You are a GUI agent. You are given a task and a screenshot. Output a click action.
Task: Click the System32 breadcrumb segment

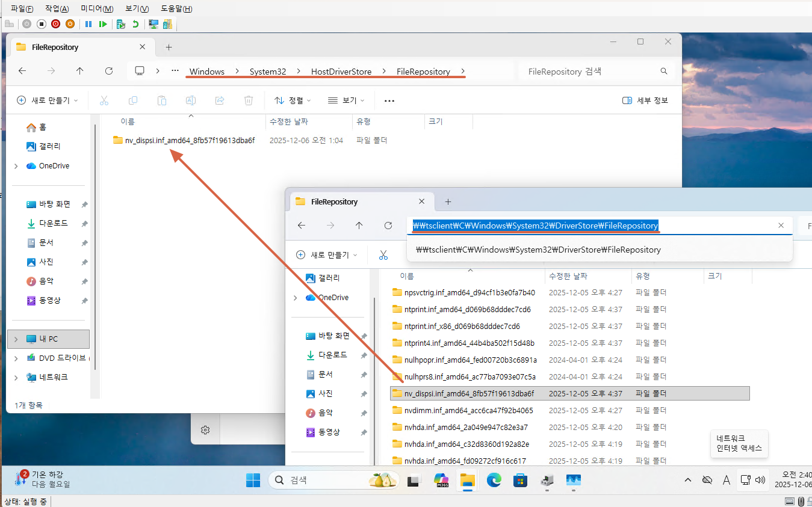coord(268,72)
